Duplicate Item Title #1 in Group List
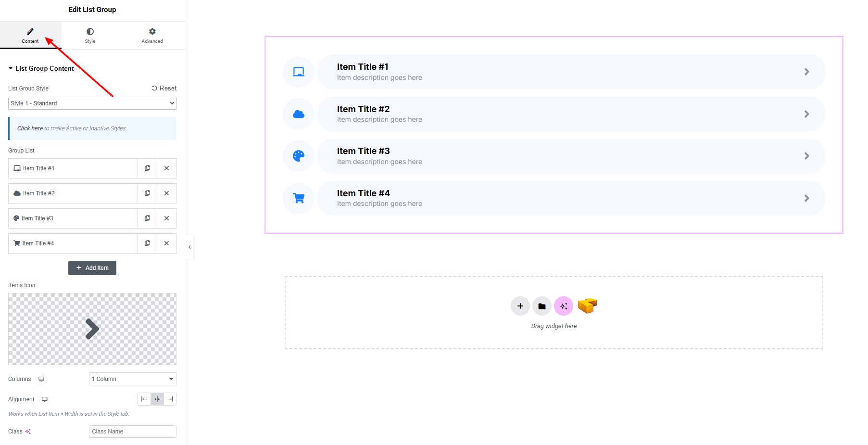Viewport: 868px width, 445px height. tap(147, 168)
